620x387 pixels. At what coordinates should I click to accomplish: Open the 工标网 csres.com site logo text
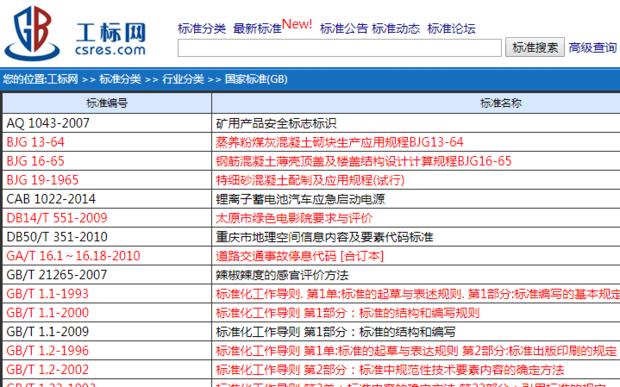point(111,38)
